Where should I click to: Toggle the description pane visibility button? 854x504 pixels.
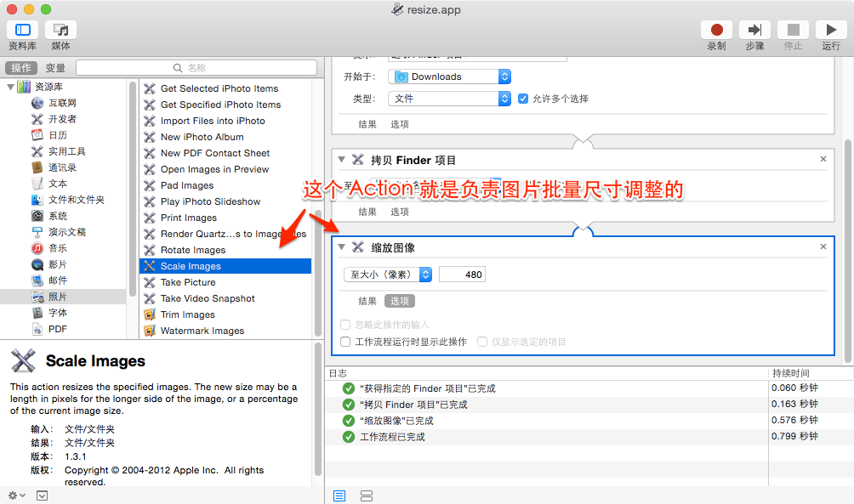[x=42, y=496]
